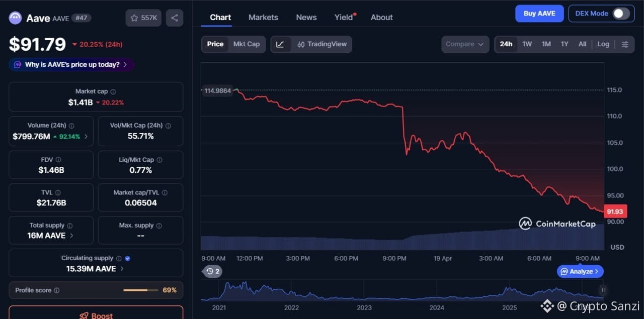
Task: Click the Buy AAVE button
Action: tap(539, 14)
